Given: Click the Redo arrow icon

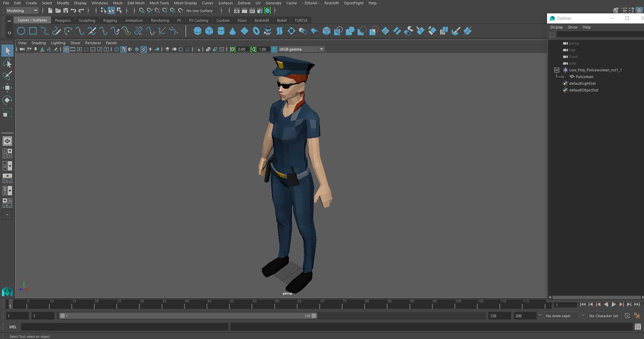Looking at the screenshot, I should pos(81,11).
